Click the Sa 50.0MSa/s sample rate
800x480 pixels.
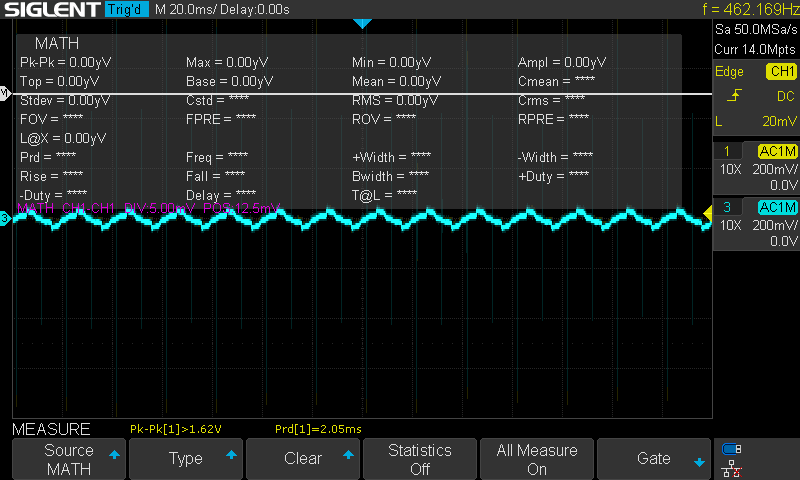756,29
